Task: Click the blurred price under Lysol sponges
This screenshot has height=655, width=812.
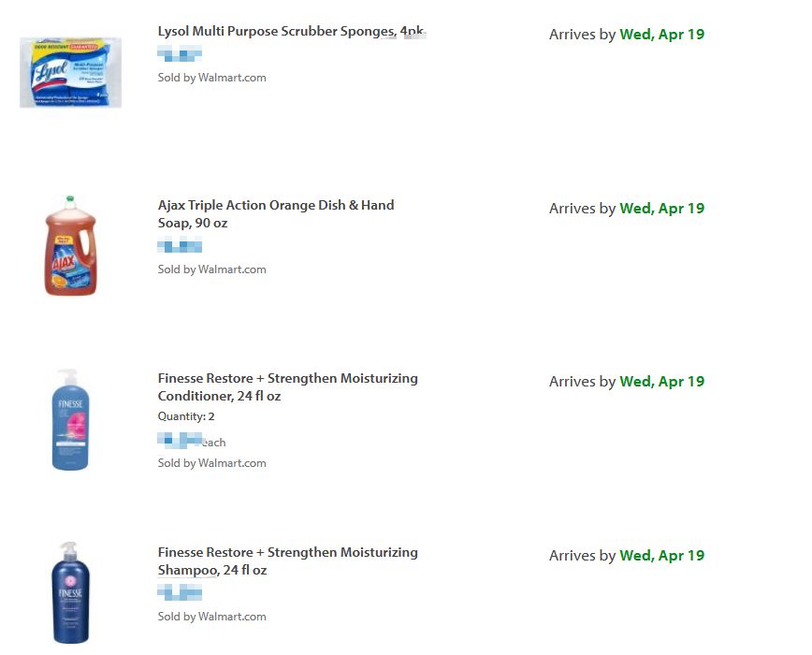Action: (x=180, y=54)
